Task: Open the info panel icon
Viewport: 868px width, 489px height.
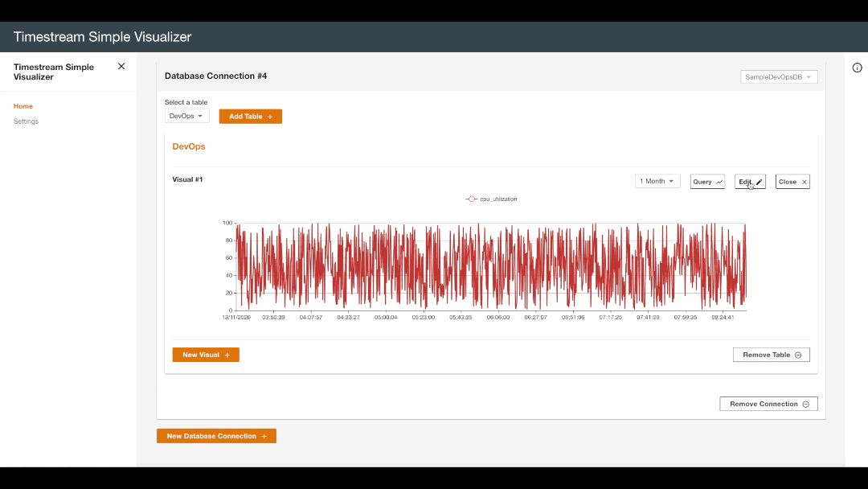Action: (857, 68)
